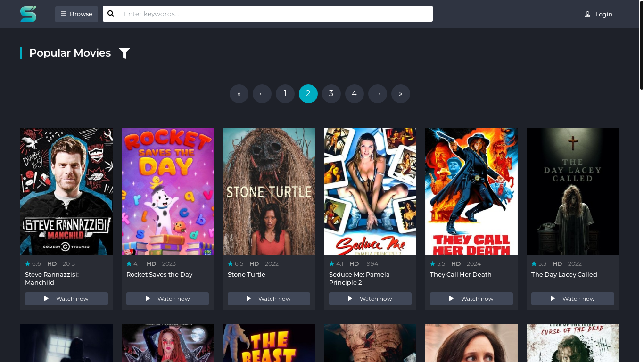
Task: Open Stone Turtle poster
Action: [x=269, y=192]
